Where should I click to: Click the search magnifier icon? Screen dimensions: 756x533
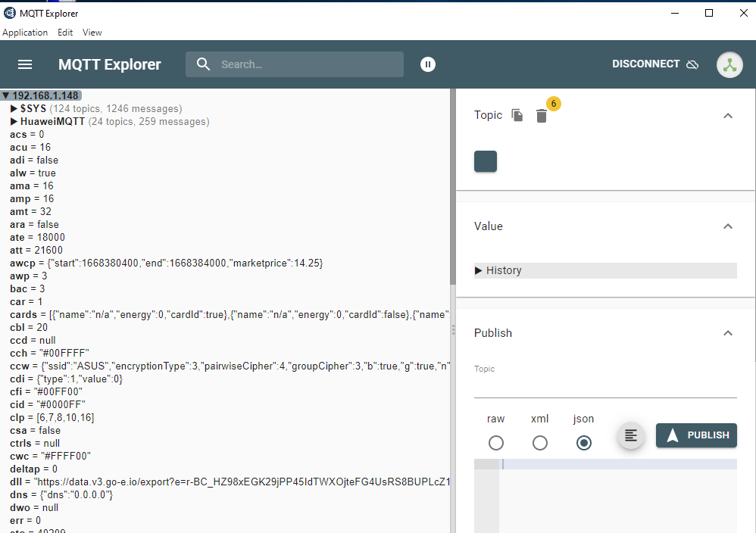[203, 64]
